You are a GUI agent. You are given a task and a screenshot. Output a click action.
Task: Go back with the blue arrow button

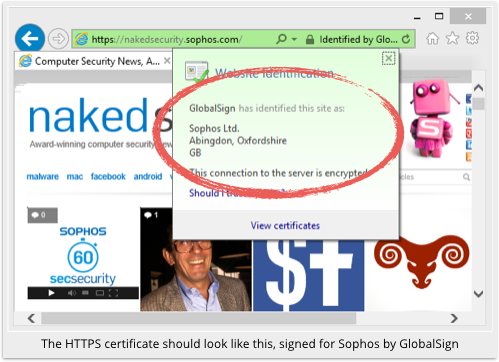(30, 39)
